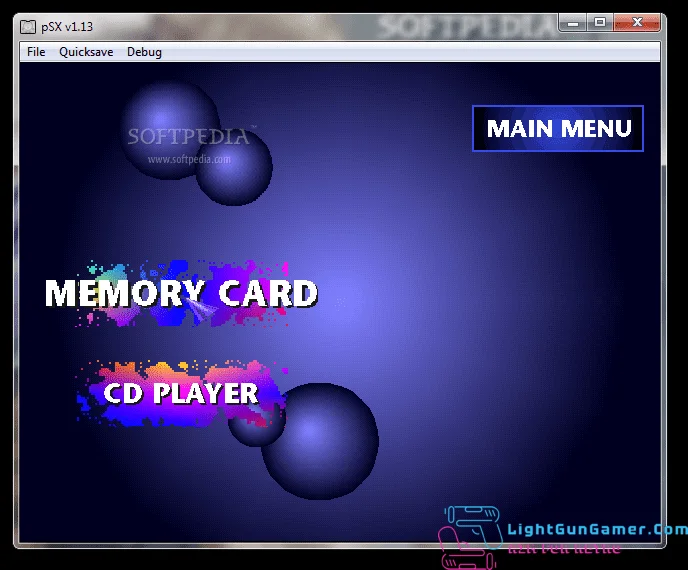Click the LightGunGamer.Com text

pyautogui.click(x=597, y=531)
